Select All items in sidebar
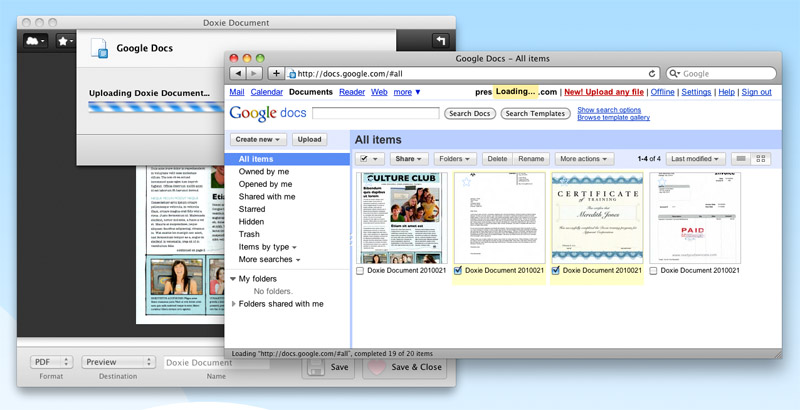Viewport: 800px width, 410px height. click(x=287, y=159)
